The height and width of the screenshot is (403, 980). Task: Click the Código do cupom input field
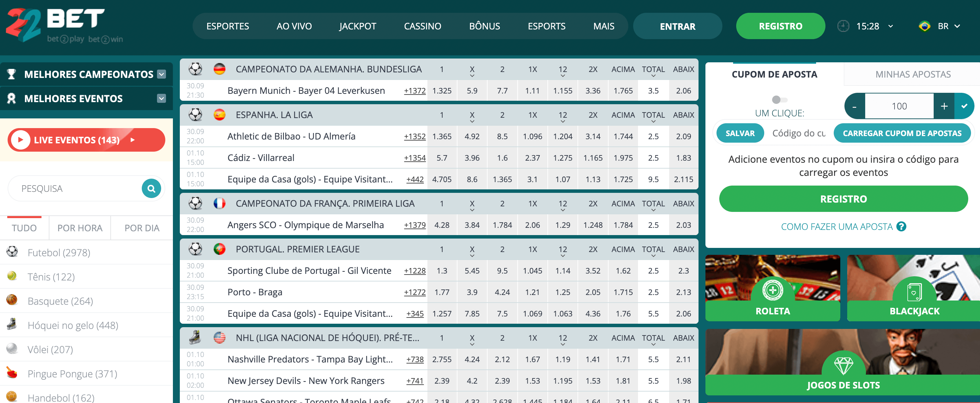798,133
